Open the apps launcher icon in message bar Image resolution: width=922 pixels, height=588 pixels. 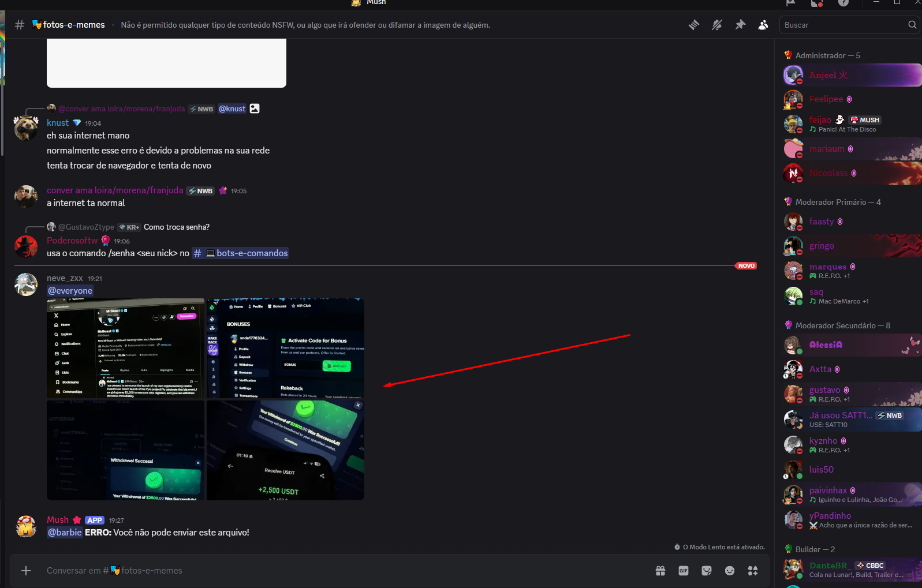click(753, 571)
